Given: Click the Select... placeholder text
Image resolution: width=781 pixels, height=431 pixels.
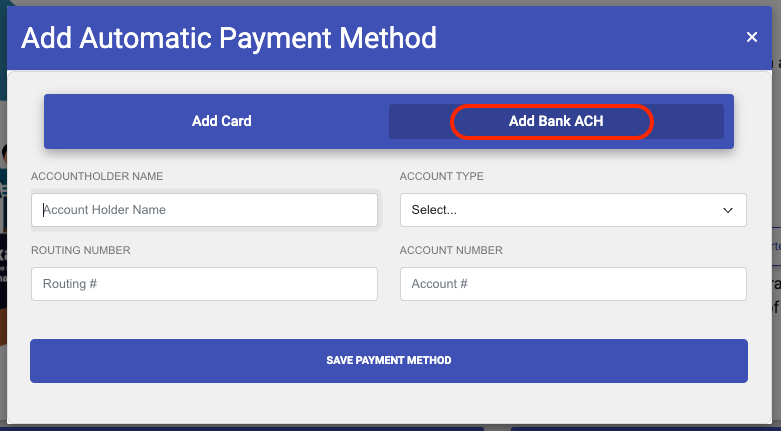Looking at the screenshot, I should 434,210.
